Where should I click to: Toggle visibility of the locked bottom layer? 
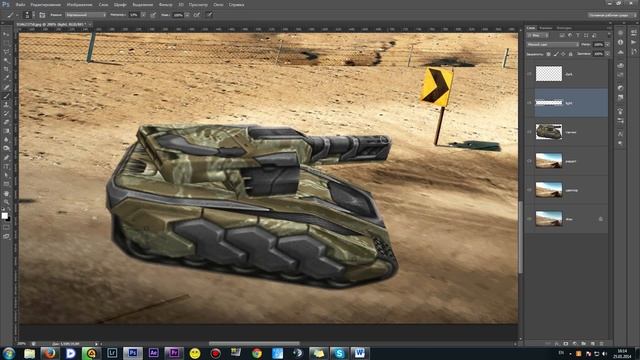tap(529, 219)
